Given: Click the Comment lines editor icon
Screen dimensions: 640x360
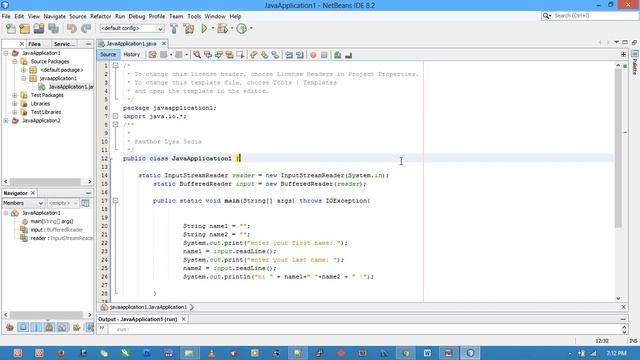Looking at the screenshot, I should point(338,55).
